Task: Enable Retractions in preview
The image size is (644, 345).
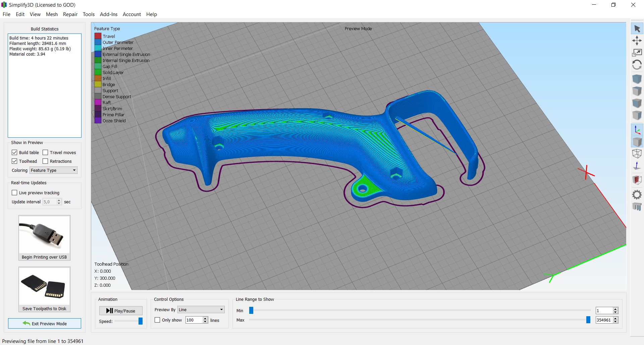Action: click(45, 161)
